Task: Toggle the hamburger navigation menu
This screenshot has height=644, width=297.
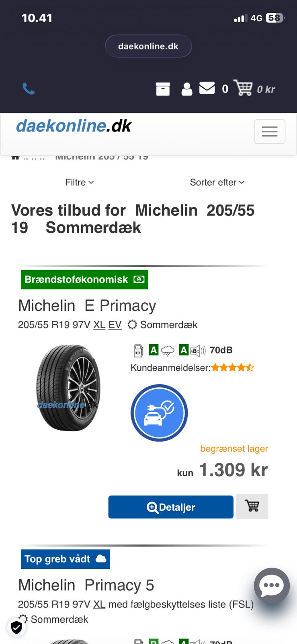Action: point(269,132)
